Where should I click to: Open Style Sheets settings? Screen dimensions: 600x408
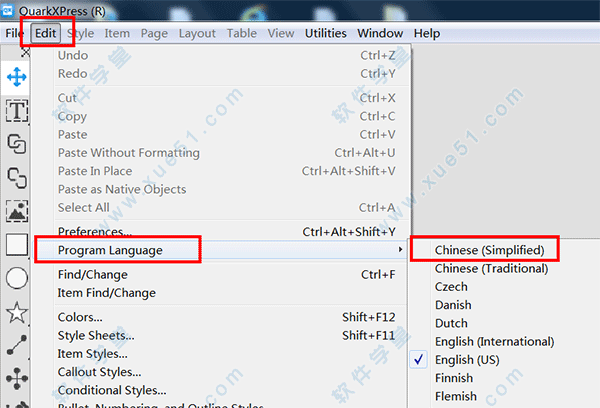[220, 335]
